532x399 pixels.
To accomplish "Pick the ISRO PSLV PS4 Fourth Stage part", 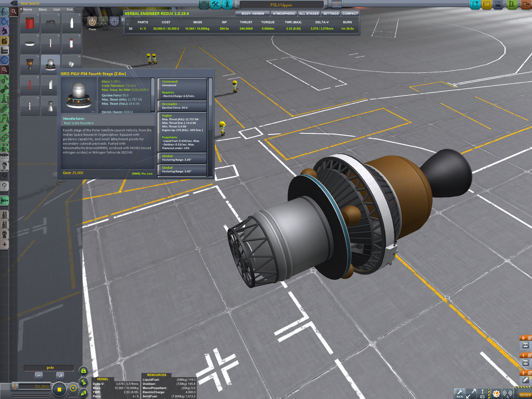I will (x=50, y=64).
